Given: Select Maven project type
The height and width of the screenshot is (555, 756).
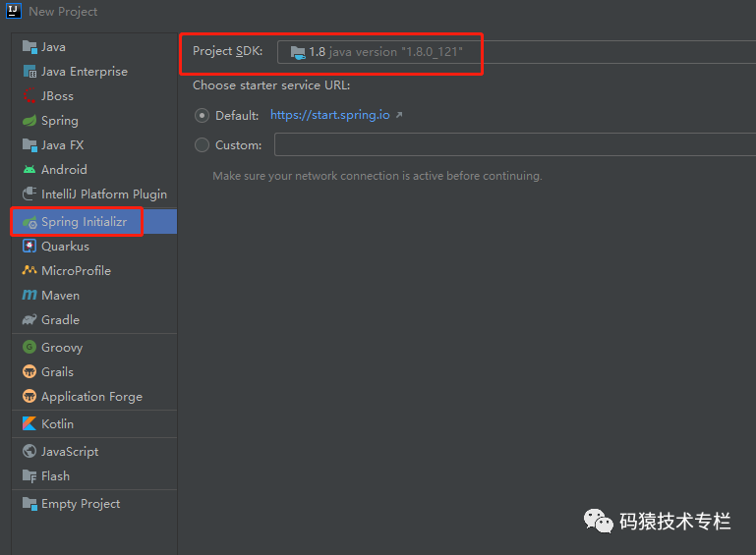Looking at the screenshot, I should pyautogui.click(x=94, y=296).
